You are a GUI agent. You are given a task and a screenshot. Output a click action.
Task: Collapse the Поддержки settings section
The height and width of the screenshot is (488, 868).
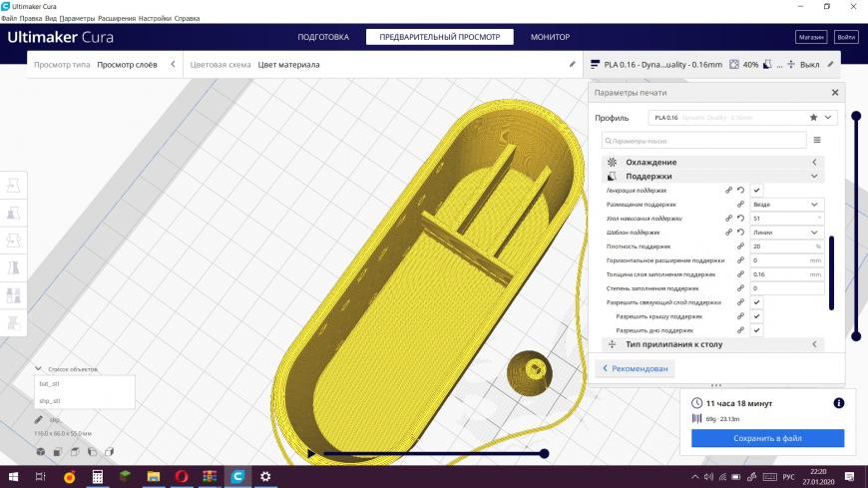point(713,177)
